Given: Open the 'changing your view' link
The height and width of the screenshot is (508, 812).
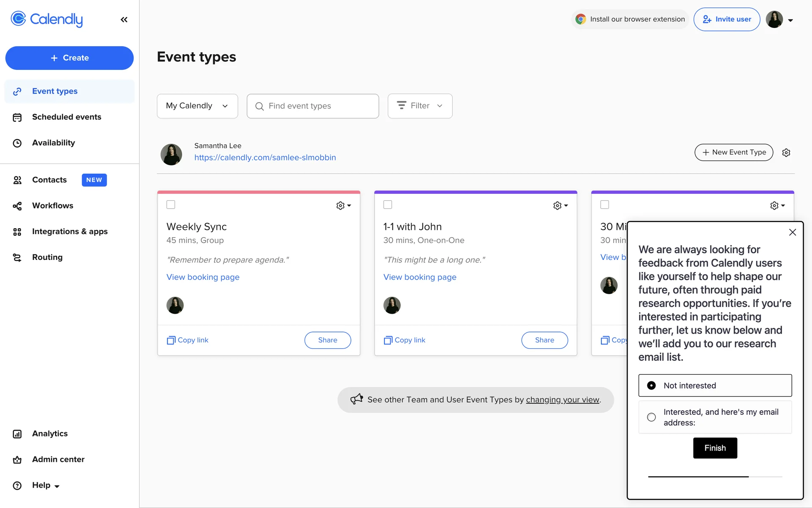Looking at the screenshot, I should pyautogui.click(x=562, y=400).
